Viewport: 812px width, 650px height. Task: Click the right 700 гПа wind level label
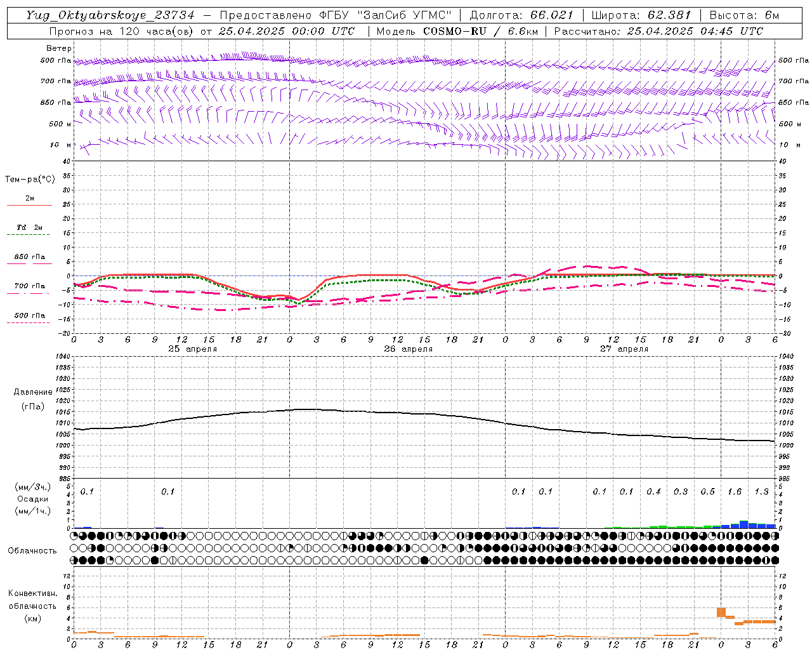point(794,81)
